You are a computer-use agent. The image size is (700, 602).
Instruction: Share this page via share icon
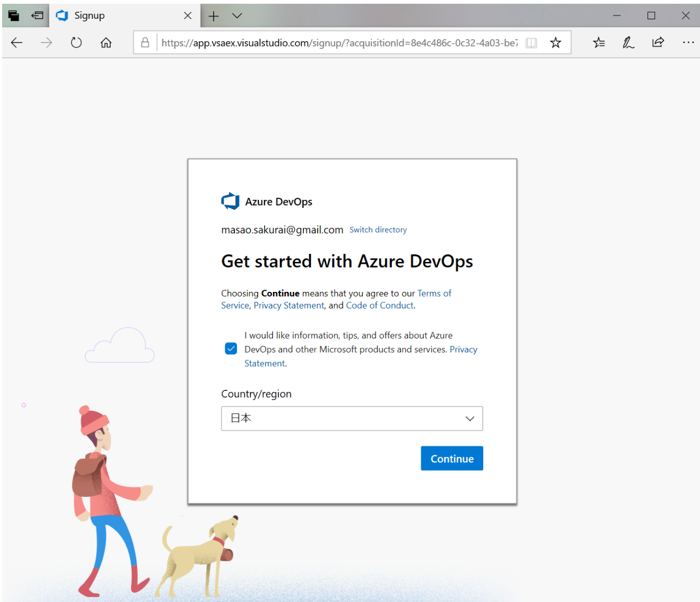click(658, 43)
